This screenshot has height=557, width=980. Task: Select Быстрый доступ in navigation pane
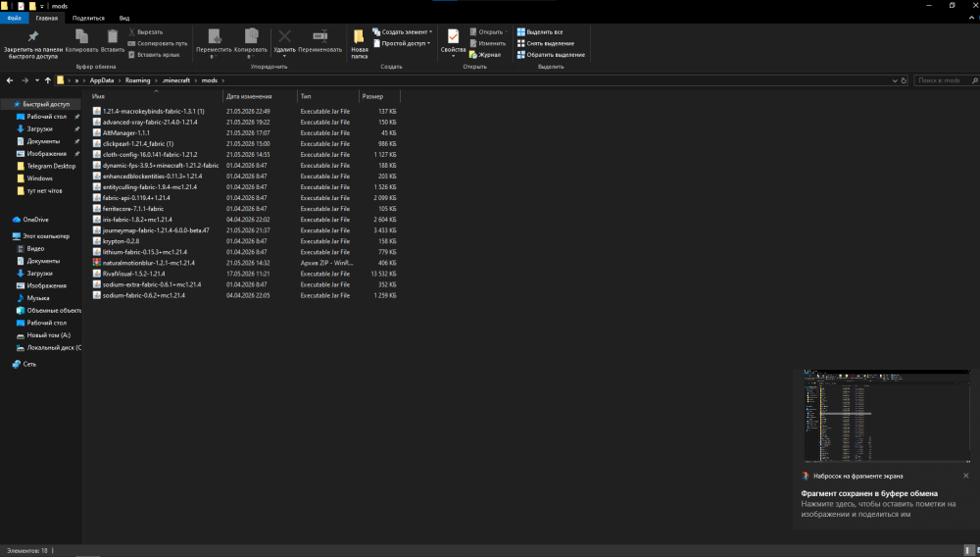click(x=41, y=104)
